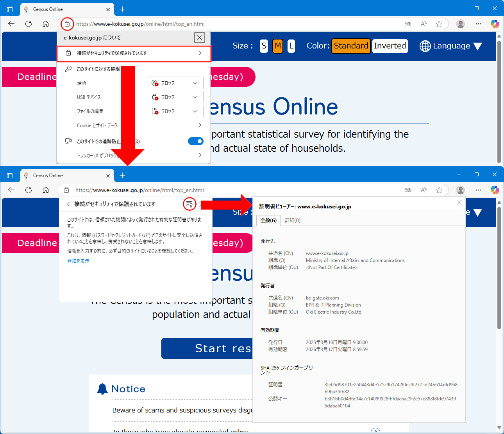Click the Copilot icon in the upper window

[x=495, y=24]
